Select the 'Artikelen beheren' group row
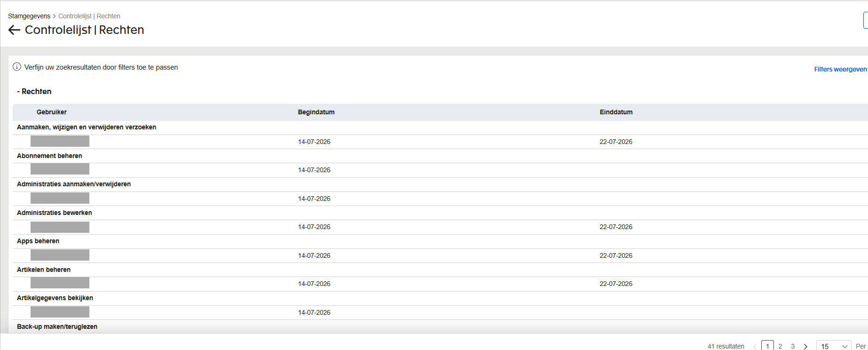868x350 pixels. pyautogui.click(x=440, y=270)
